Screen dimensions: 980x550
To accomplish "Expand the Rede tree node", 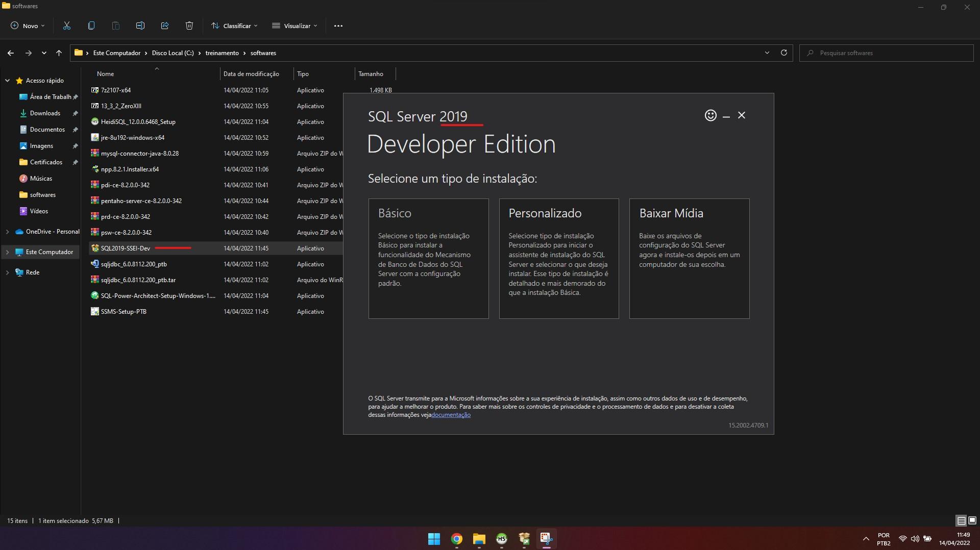I will coord(7,272).
